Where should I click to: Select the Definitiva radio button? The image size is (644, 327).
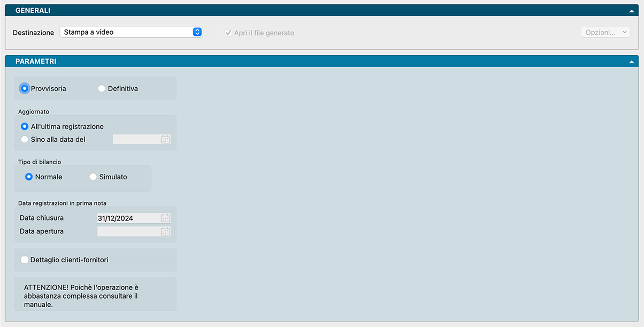(x=102, y=89)
